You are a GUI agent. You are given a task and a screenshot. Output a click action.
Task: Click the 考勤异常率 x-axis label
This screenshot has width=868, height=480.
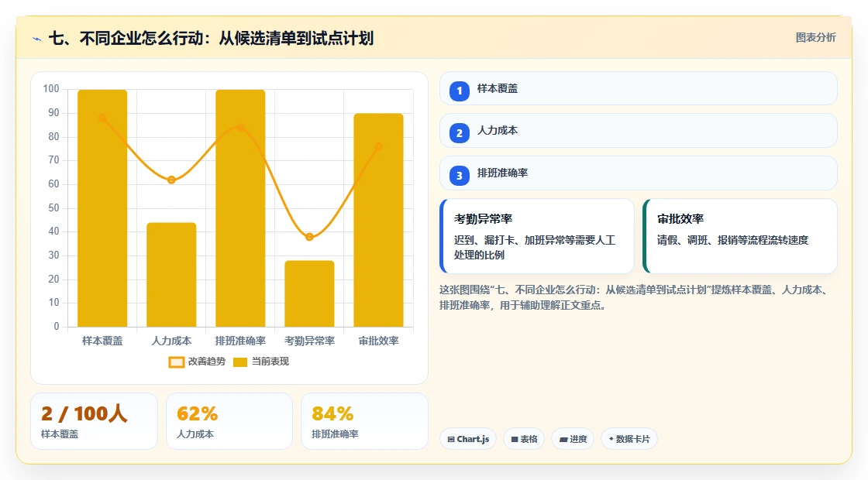[x=309, y=341]
